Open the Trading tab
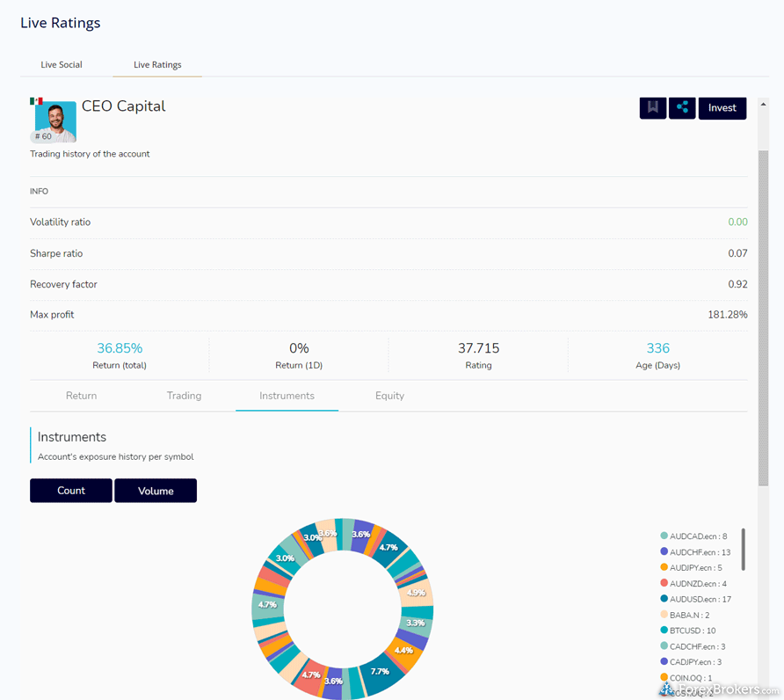Screen dimensions: 784x700 tap(184, 396)
